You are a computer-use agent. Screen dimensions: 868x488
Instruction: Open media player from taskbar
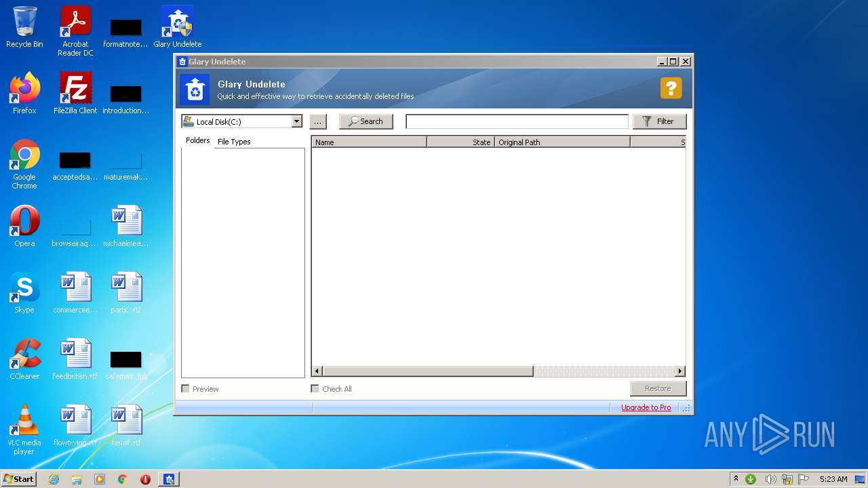point(100,479)
